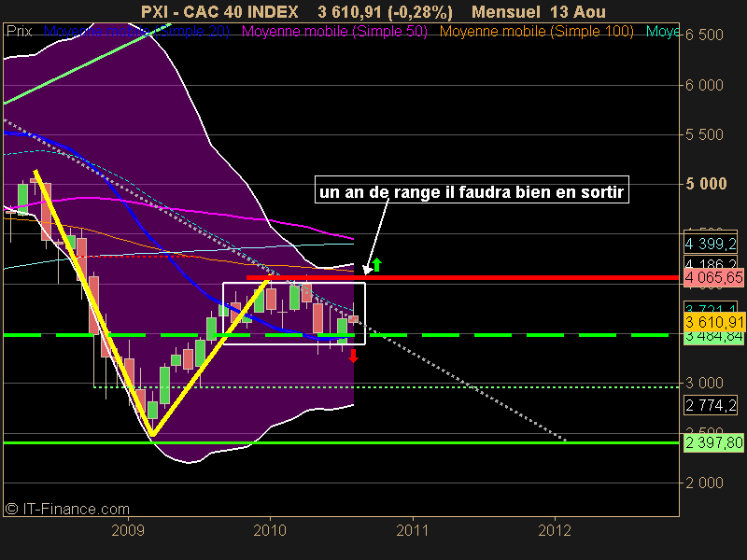The height and width of the screenshot is (560, 747).
Task: Click the 6 500 price axis value
Action: (x=704, y=35)
